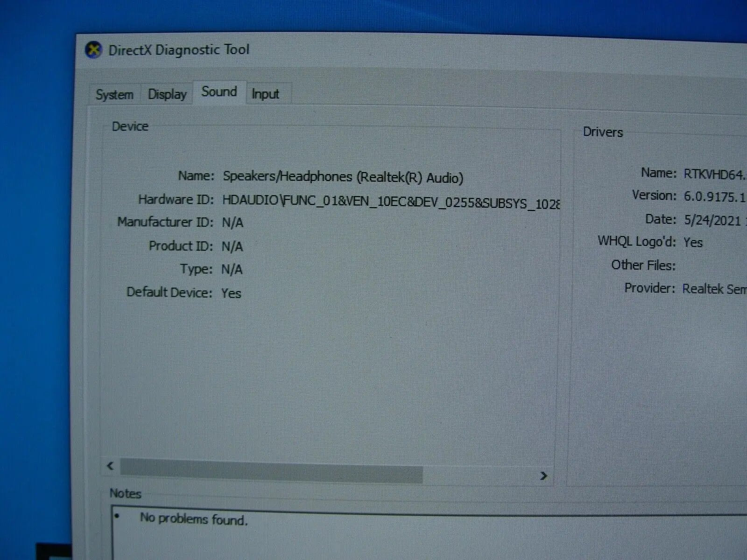Click the Manufacturer ID N/A value
747x560 pixels.
point(233,223)
